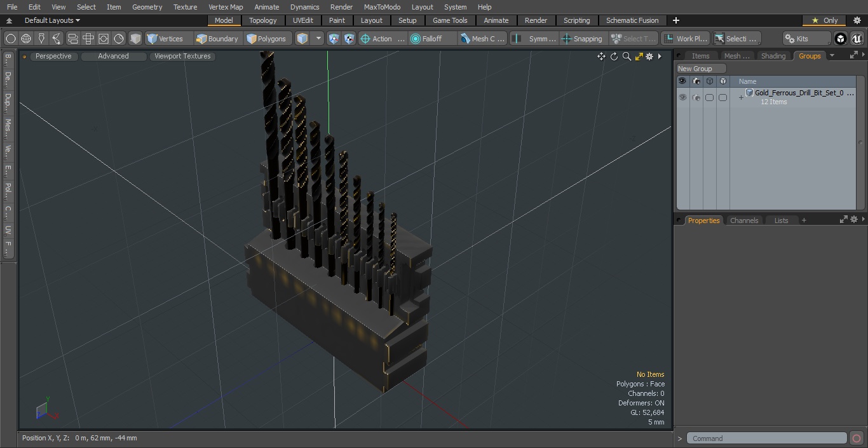Screen dimensions: 868x448
Task: Open Selection tools in toolbar
Action: click(x=736, y=39)
